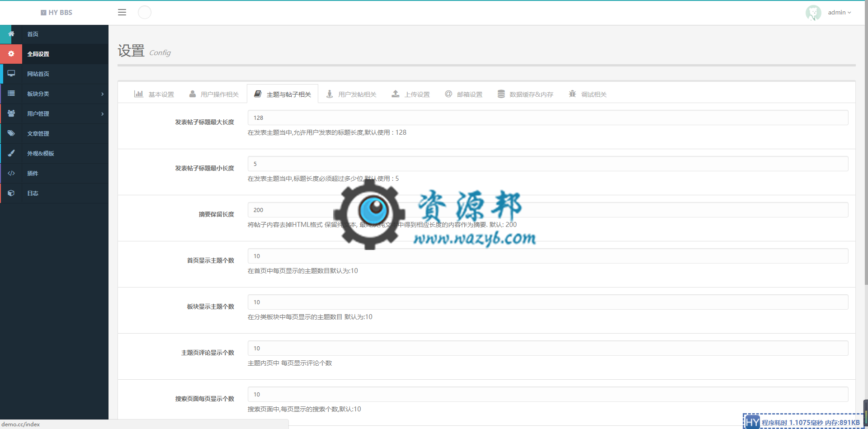Click the gear icon for global settings
This screenshot has height=429, width=868.
(x=11, y=54)
